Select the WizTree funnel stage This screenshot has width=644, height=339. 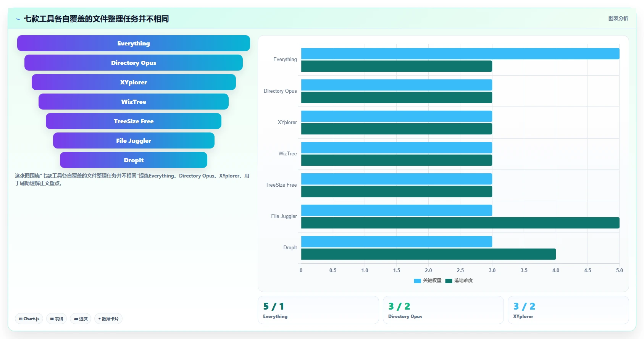tap(134, 102)
